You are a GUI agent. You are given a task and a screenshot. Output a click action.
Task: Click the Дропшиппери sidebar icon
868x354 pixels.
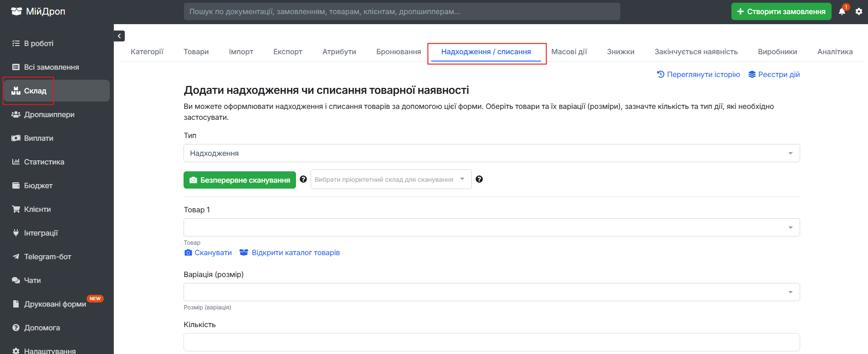(16, 114)
